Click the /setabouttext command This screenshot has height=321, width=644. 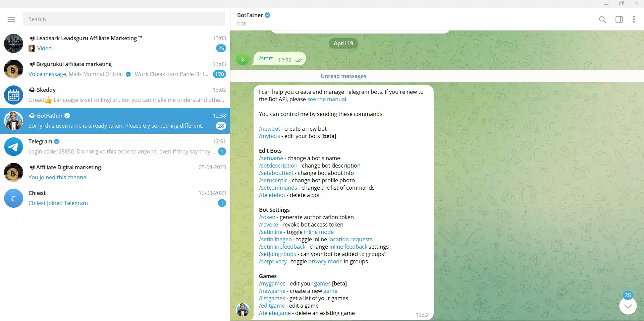coord(276,173)
